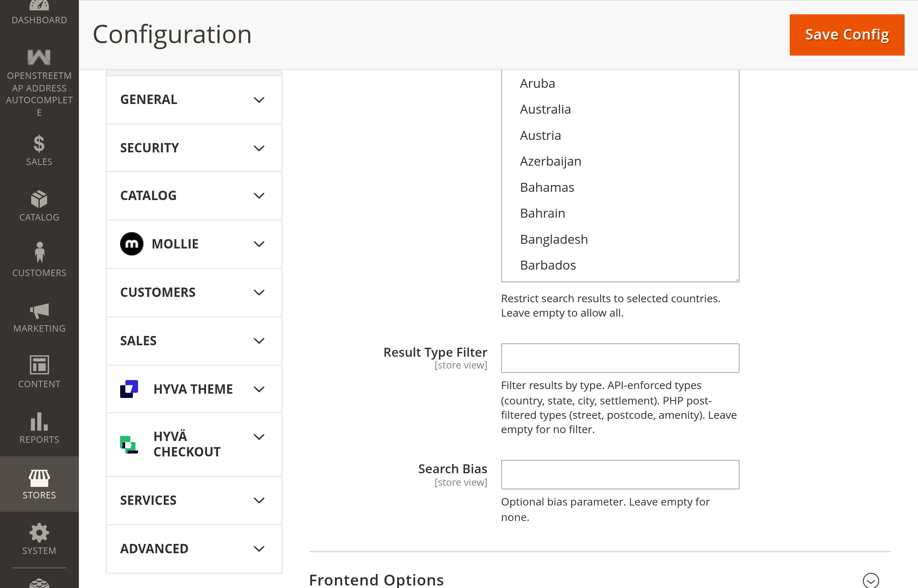The width and height of the screenshot is (918, 588).
Task: Select Barbados in the country list
Action: (620, 265)
